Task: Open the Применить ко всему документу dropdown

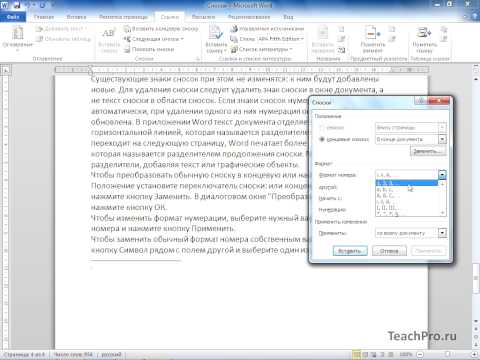Action: 442,233
